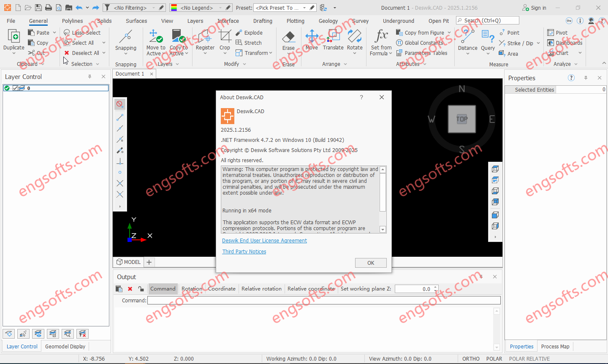Click the TOP view cube face
608x364 pixels.
coord(461,119)
